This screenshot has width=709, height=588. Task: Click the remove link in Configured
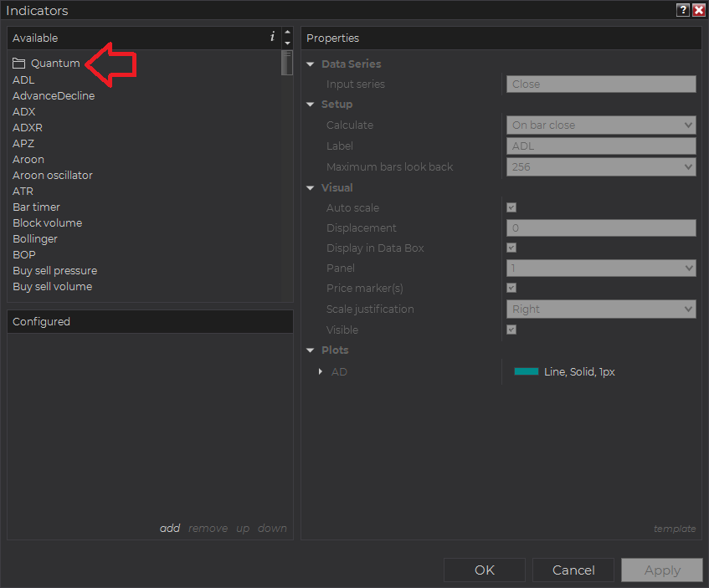click(x=208, y=528)
